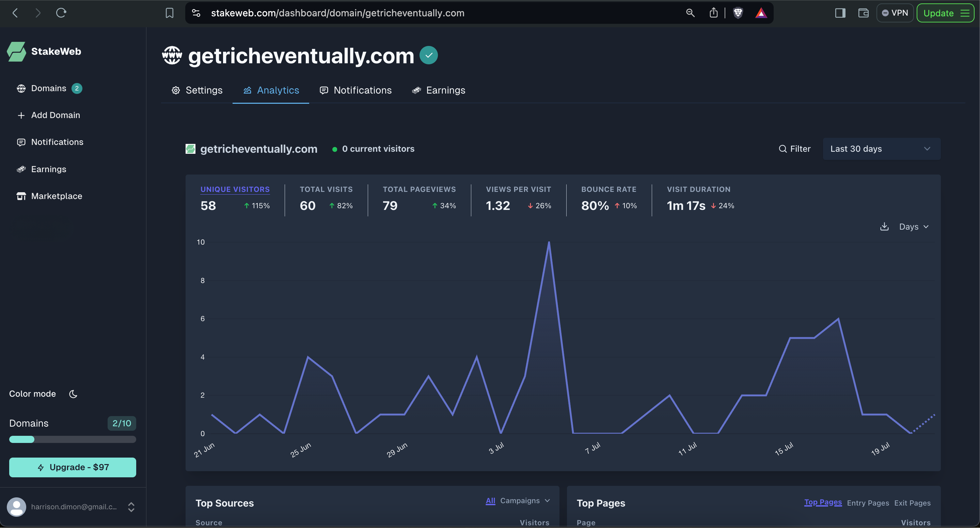The width and height of the screenshot is (980, 528).
Task: Click the StakeWeb logo icon
Action: 16,51
